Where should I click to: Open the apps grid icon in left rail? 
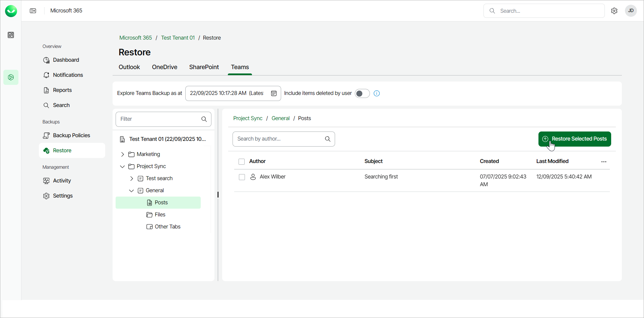pyautogui.click(x=11, y=35)
